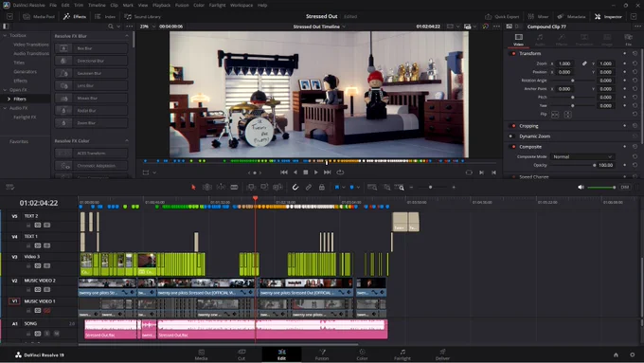The height and width of the screenshot is (363, 644).
Task: Select the V1 track destination selector
Action: [x=14, y=301]
